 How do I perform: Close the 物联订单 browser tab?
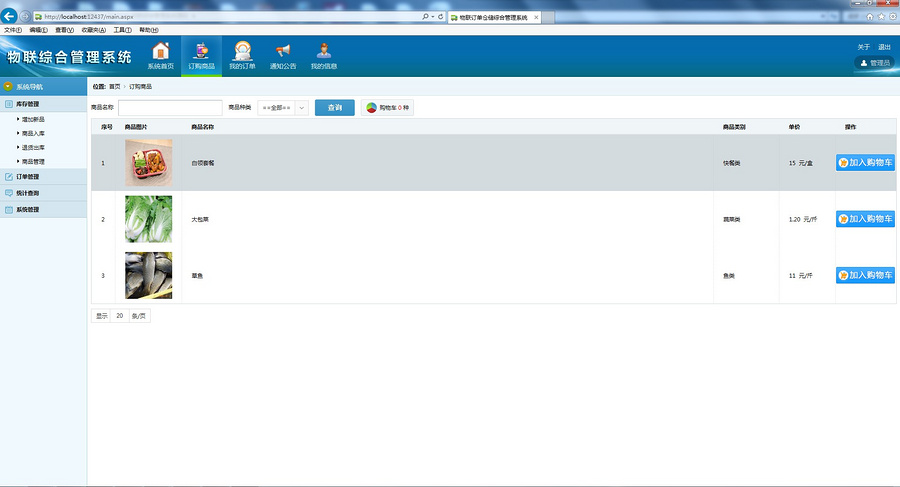click(x=536, y=17)
